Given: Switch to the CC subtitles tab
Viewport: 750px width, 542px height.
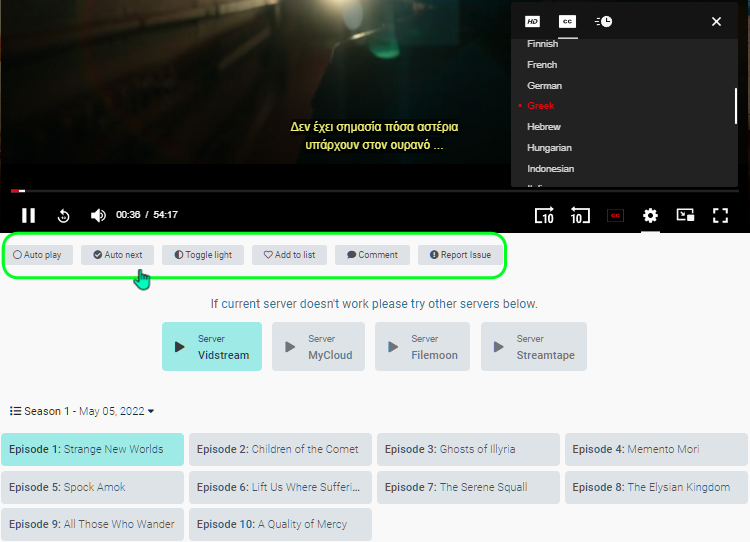Looking at the screenshot, I should coord(567,22).
